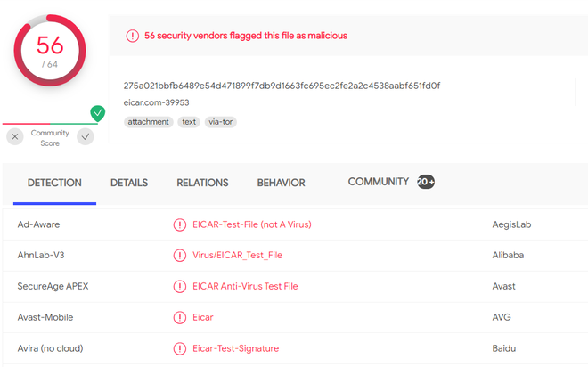The image size is (588, 367).
Task: Click the 20+ community count badge
Action: 427,182
